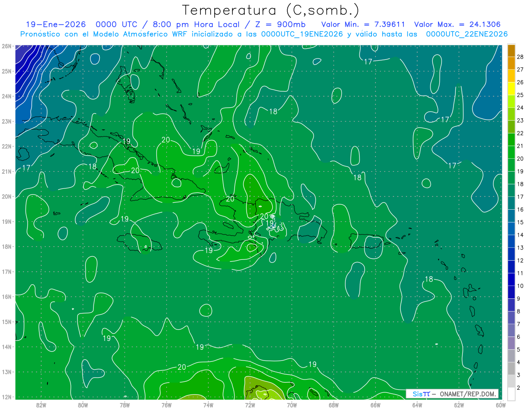This screenshot has height=411, width=532.
Task: Click the '21N' latitude axis label
Action: pyautogui.click(x=6, y=172)
